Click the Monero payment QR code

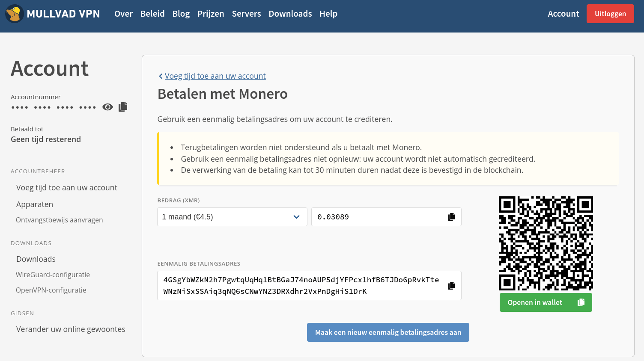[x=546, y=243]
